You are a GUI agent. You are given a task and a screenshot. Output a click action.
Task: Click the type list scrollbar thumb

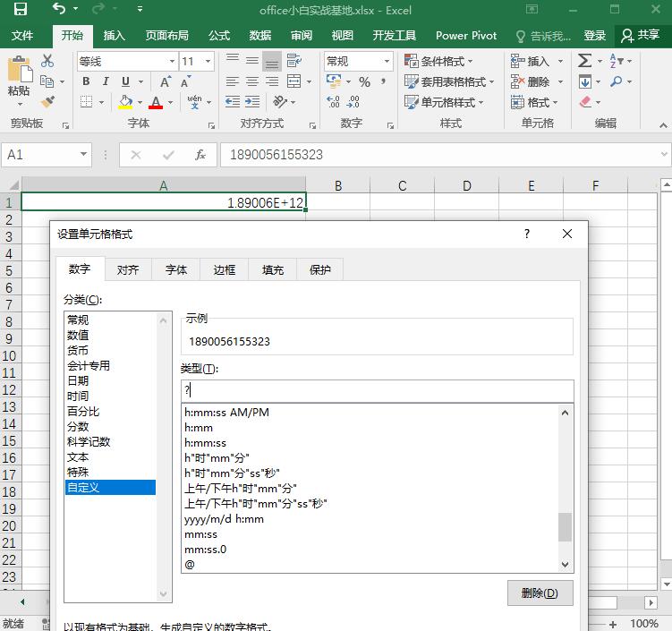point(565,527)
